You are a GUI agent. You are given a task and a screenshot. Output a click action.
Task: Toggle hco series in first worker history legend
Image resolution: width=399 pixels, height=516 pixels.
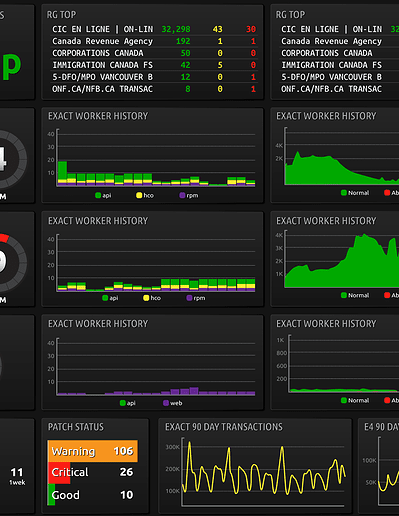point(145,195)
